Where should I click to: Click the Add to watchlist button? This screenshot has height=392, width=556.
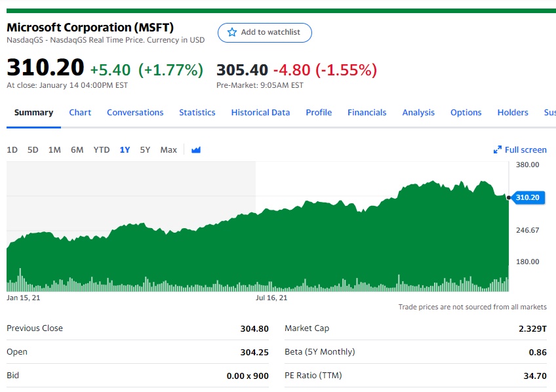coord(265,33)
